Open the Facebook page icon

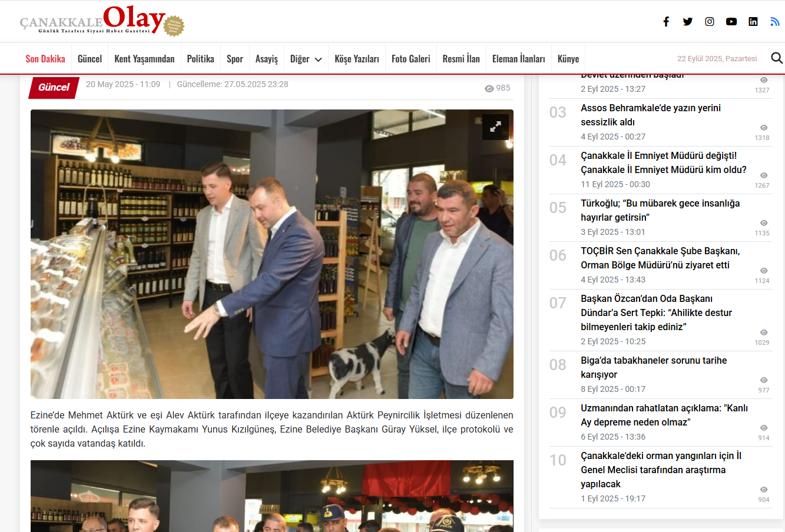pyautogui.click(x=666, y=22)
